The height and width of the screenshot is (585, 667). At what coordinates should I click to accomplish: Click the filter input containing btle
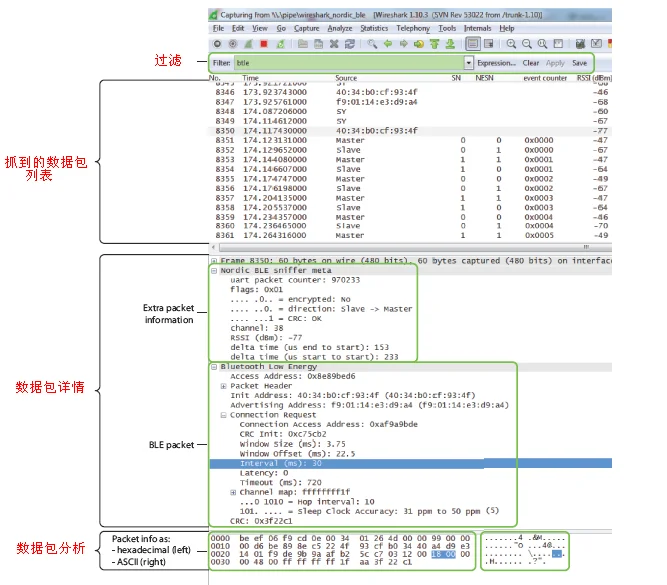(x=349, y=63)
